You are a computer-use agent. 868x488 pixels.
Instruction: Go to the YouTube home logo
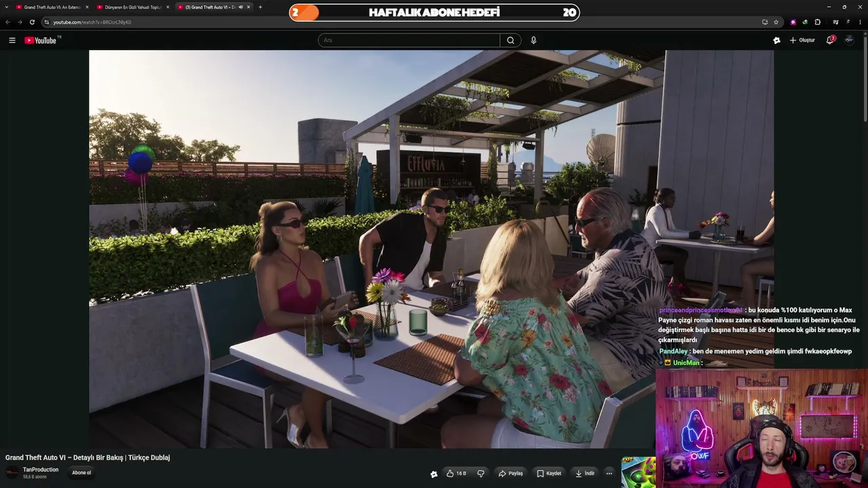[42, 40]
